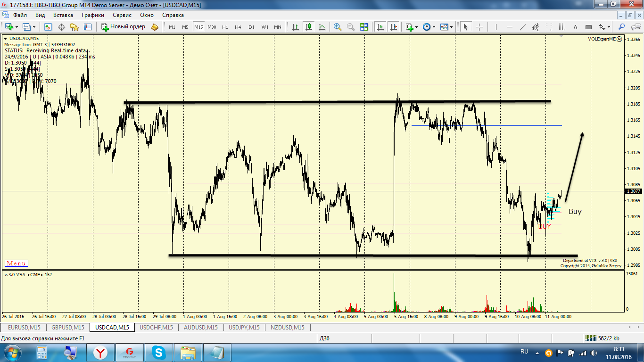Open the Сервис menu
Screen dimensions: 644x362
122,15
